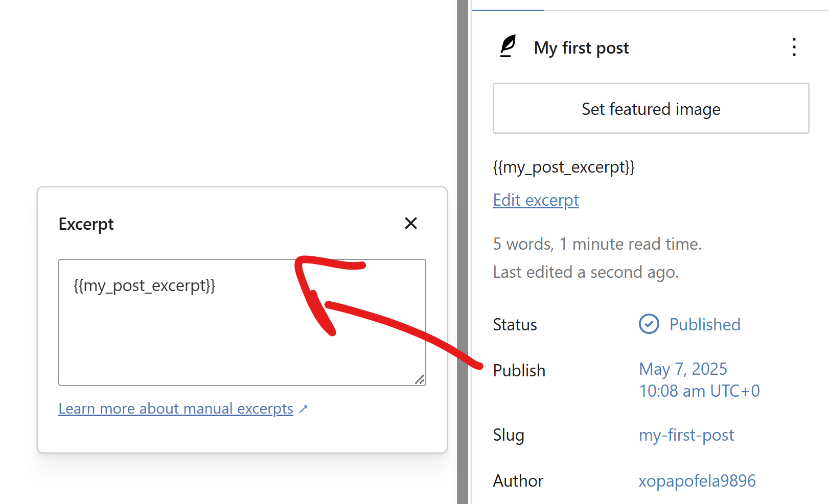Open Learn more about manual excerpts link
Screen dimensions: 829x504
[176, 409]
